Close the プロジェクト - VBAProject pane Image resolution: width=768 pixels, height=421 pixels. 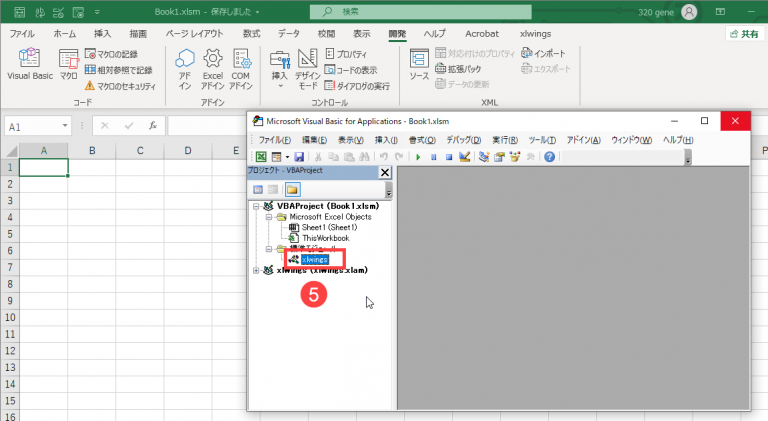(x=385, y=172)
